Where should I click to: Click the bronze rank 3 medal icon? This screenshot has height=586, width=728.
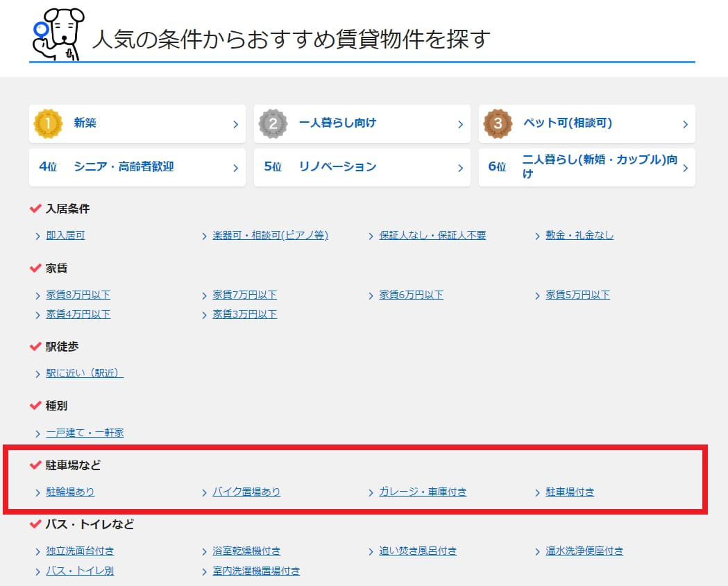click(498, 123)
